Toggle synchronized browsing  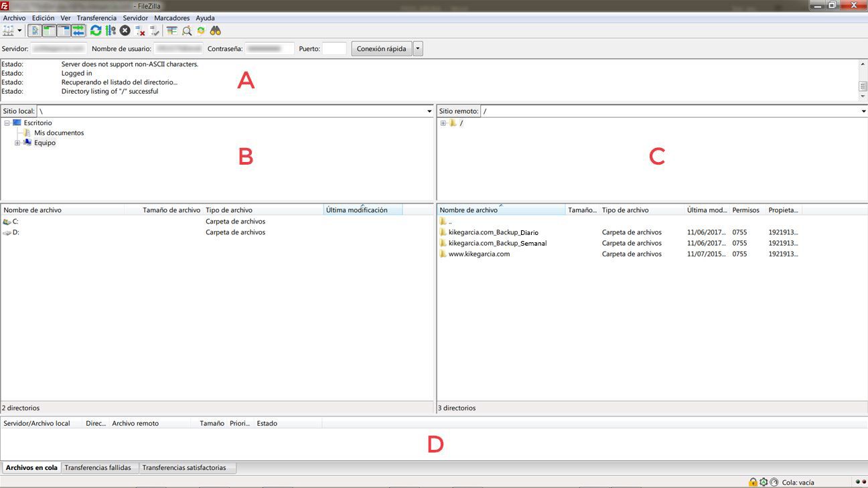201,30
